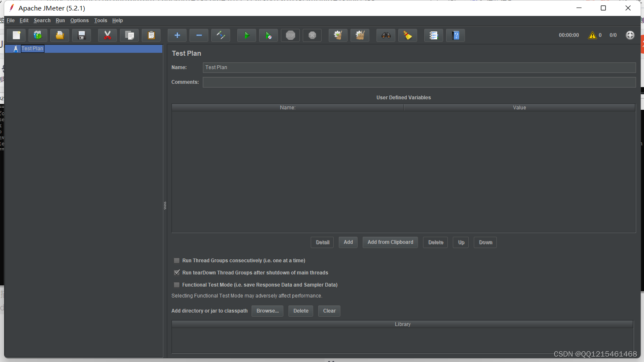Click the 00:00:00 elapsed time display
This screenshot has width=644, height=362.
pos(569,35)
